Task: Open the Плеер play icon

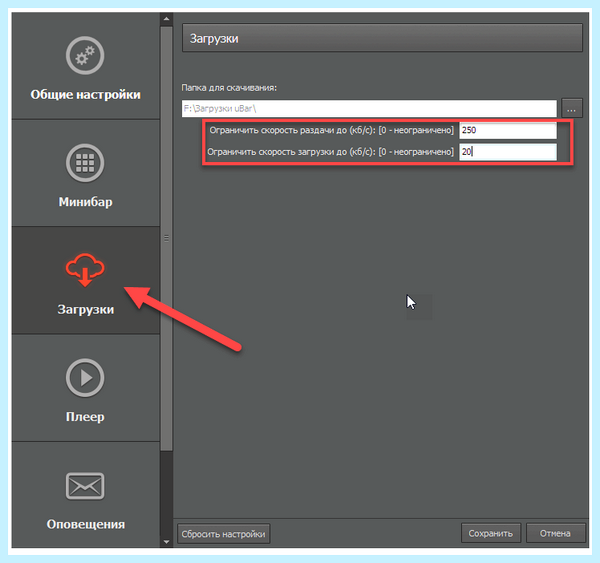Action: [85, 378]
